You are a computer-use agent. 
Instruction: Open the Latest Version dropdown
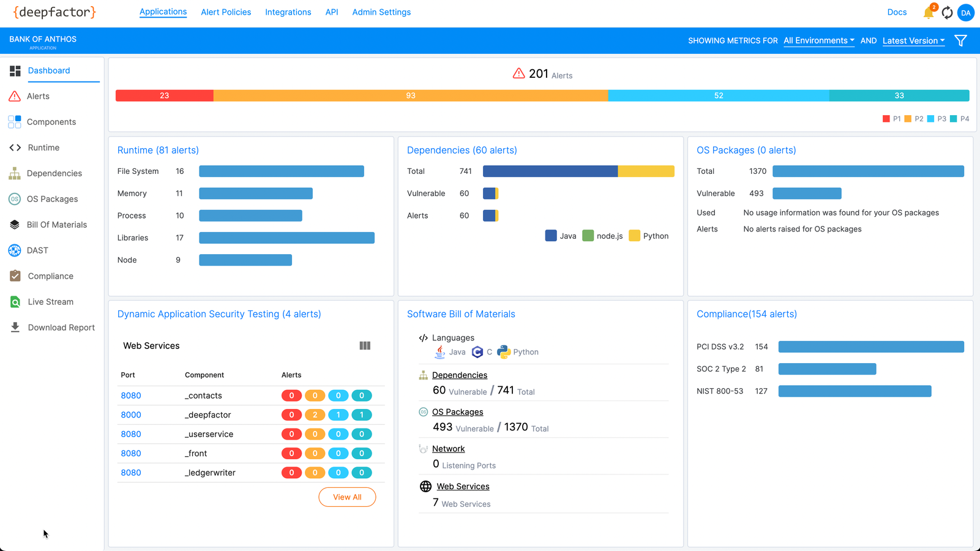pos(913,41)
